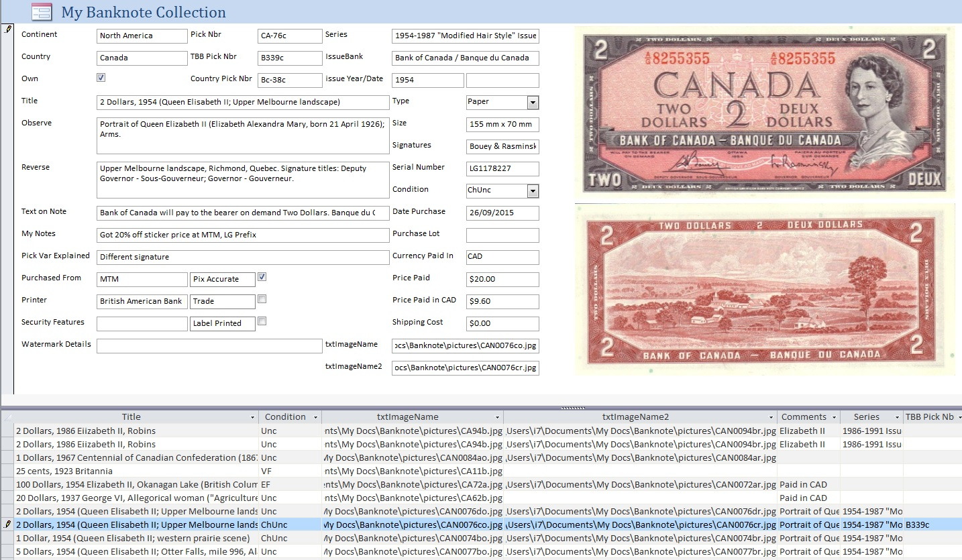This screenshot has width=962, height=560.
Task: Open the Condition dropdown showing ChUnc
Action: click(x=533, y=191)
